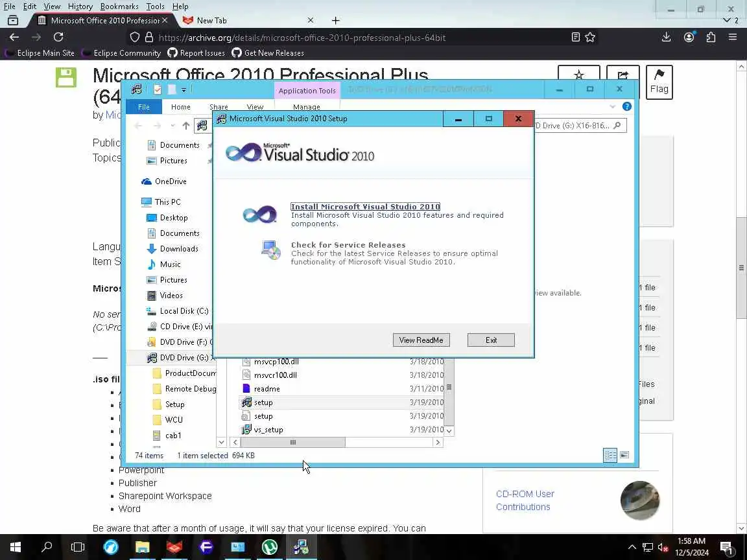Open uTorrent from taskbar
This screenshot has width=747, height=560.
click(269, 547)
